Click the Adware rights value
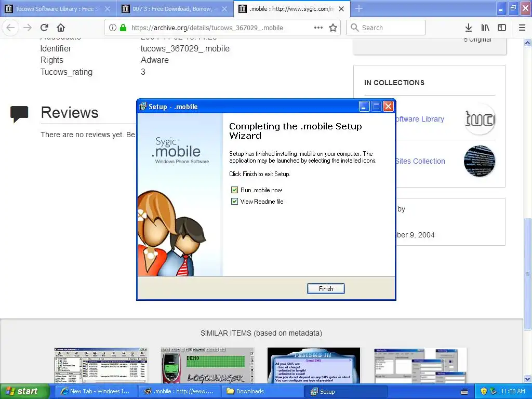This screenshot has height=399, width=532. (155, 60)
